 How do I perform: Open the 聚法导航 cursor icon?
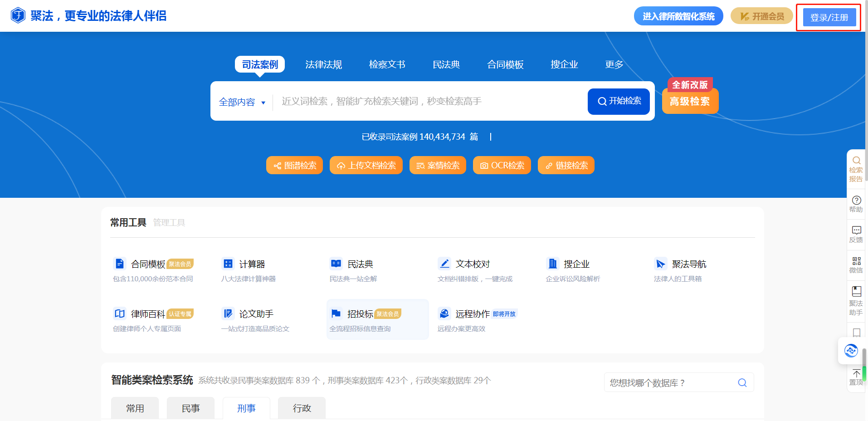(x=660, y=264)
